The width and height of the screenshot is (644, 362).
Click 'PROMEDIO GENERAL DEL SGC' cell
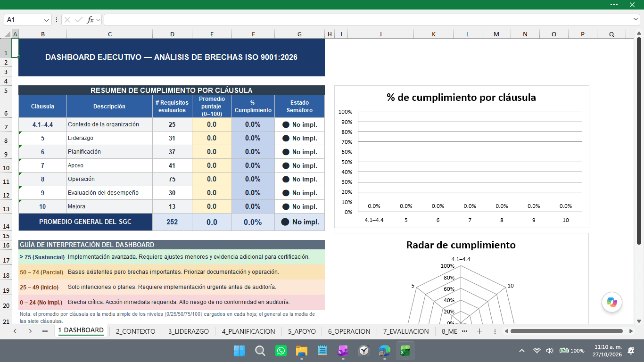(85, 222)
